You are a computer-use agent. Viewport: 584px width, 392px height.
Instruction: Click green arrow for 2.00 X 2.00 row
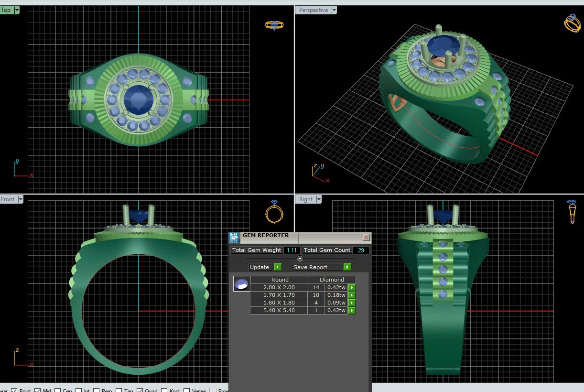(352, 288)
